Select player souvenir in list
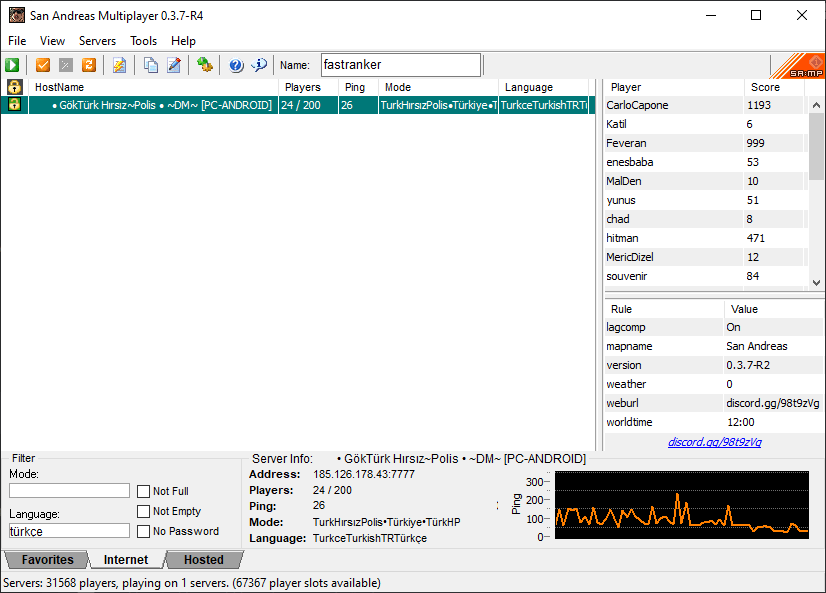The height and width of the screenshot is (593, 826). [x=706, y=275]
